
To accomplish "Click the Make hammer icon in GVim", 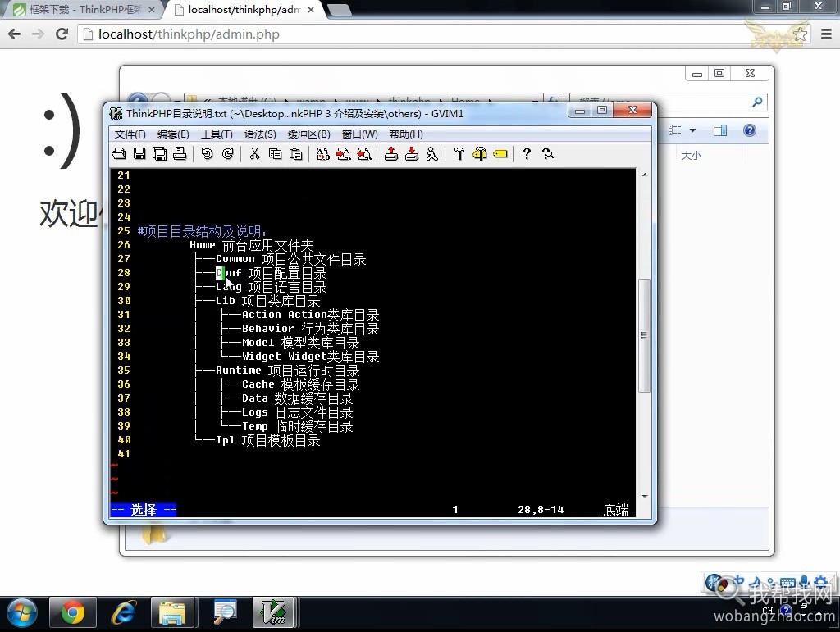I will click(x=459, y=154).
